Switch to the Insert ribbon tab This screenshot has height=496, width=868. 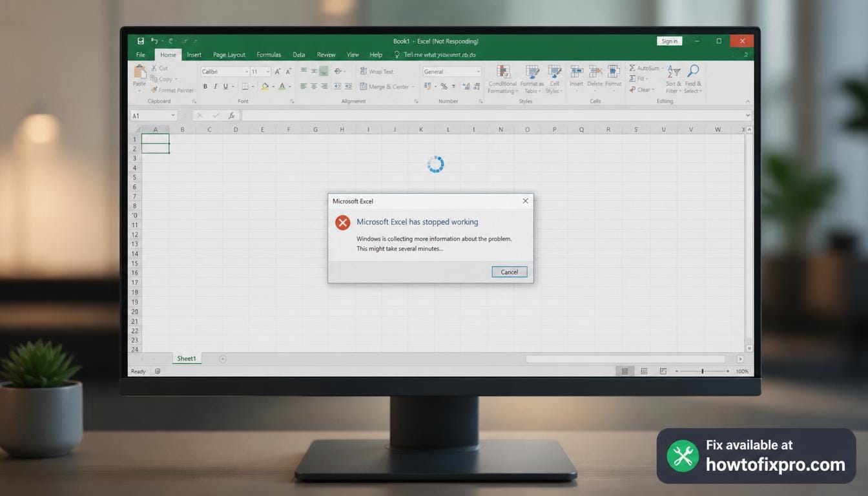click(x=194, y=55)
